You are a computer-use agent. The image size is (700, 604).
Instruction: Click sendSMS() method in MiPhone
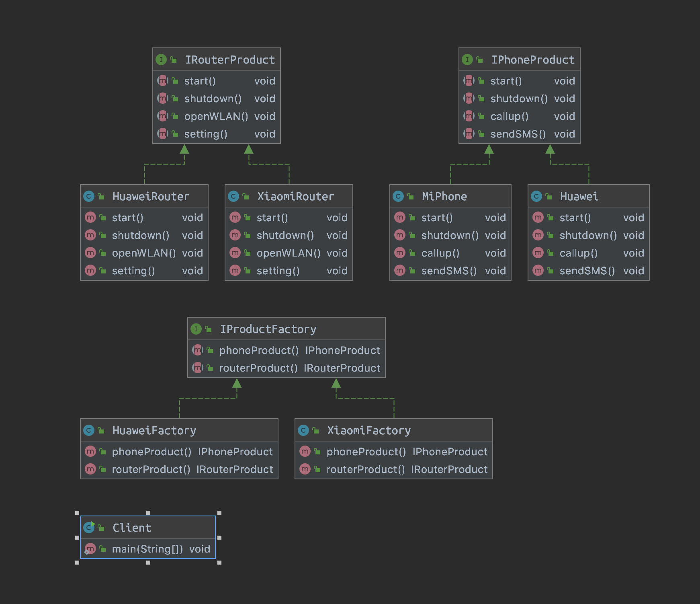point(448,271)
